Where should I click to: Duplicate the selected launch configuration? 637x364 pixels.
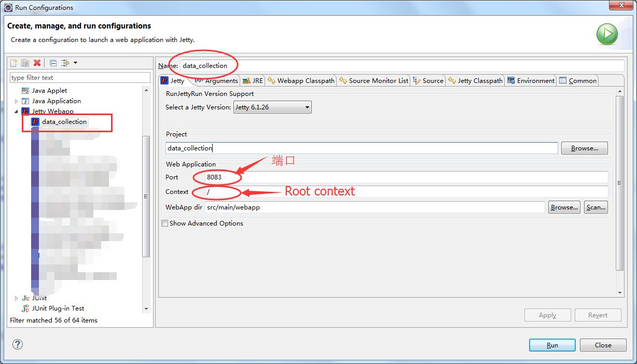25,63
